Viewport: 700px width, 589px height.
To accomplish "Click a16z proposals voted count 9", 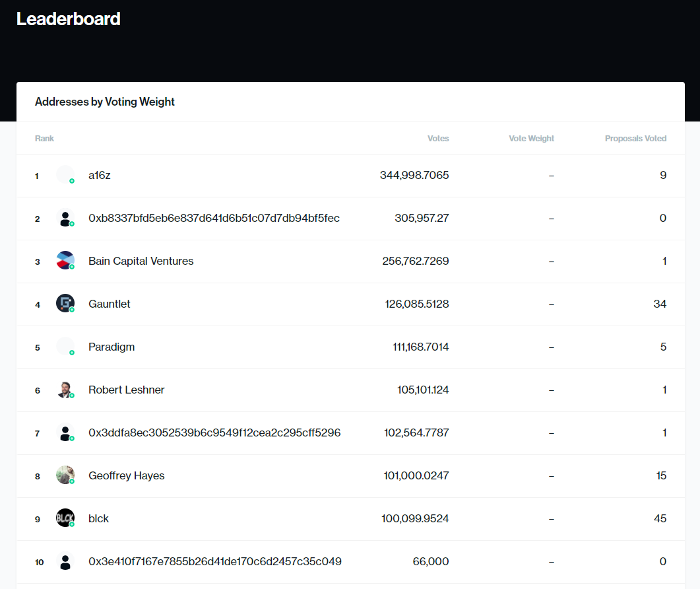I will (664, 175).
